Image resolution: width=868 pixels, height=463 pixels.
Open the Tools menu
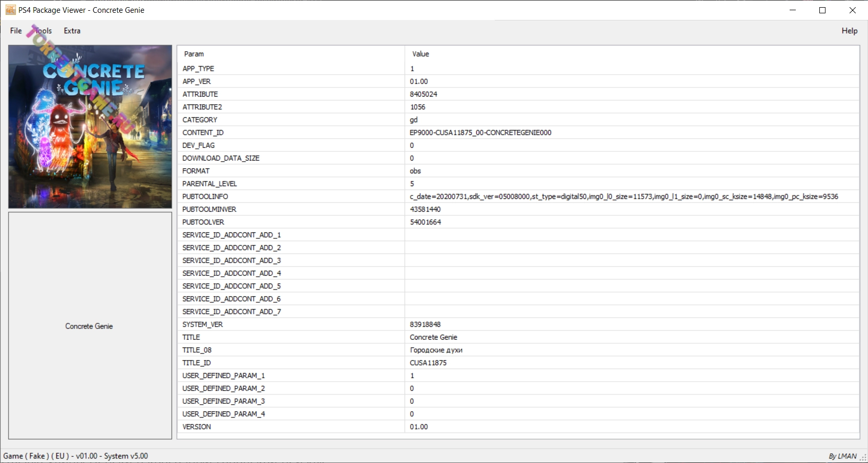tap(44, 31)
